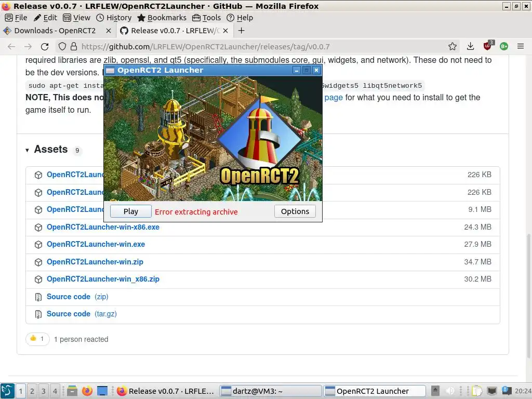The image size is (532, 399).
Task: Switch to workspace 4 in taskbar
Action: [55, 391]
